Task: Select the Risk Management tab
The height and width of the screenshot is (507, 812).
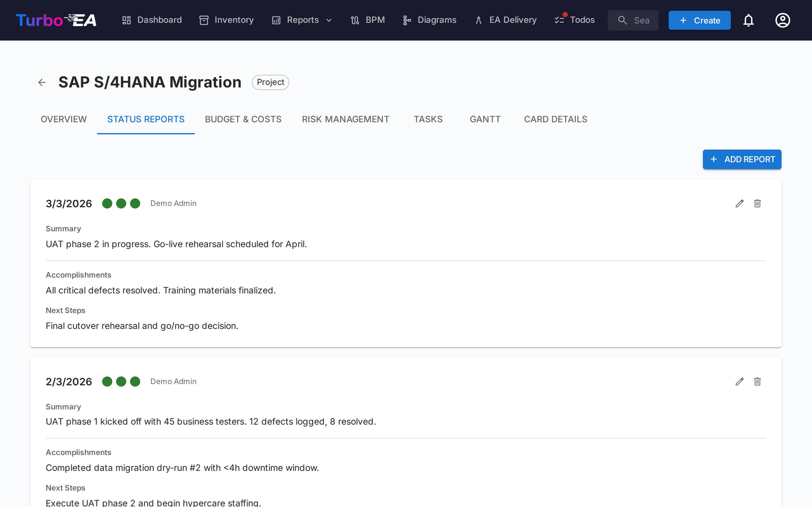Action: click(345, 119)
